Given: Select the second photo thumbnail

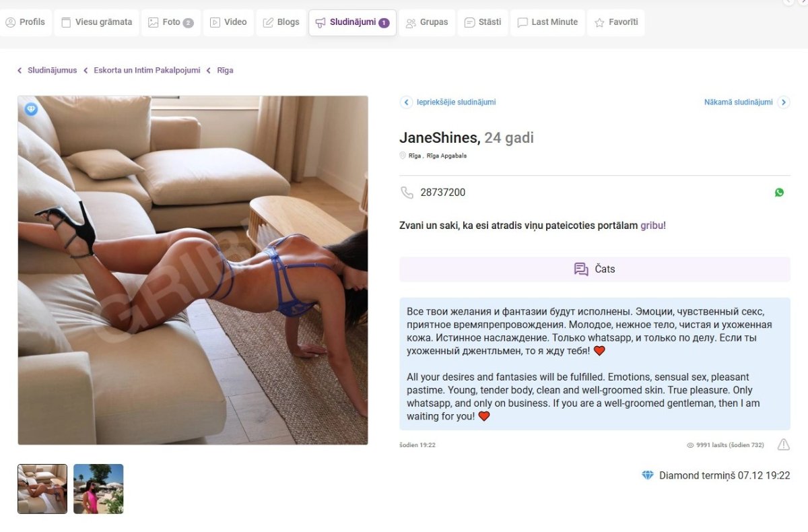Looking at the screenshot, I should (x=98, y=489).
